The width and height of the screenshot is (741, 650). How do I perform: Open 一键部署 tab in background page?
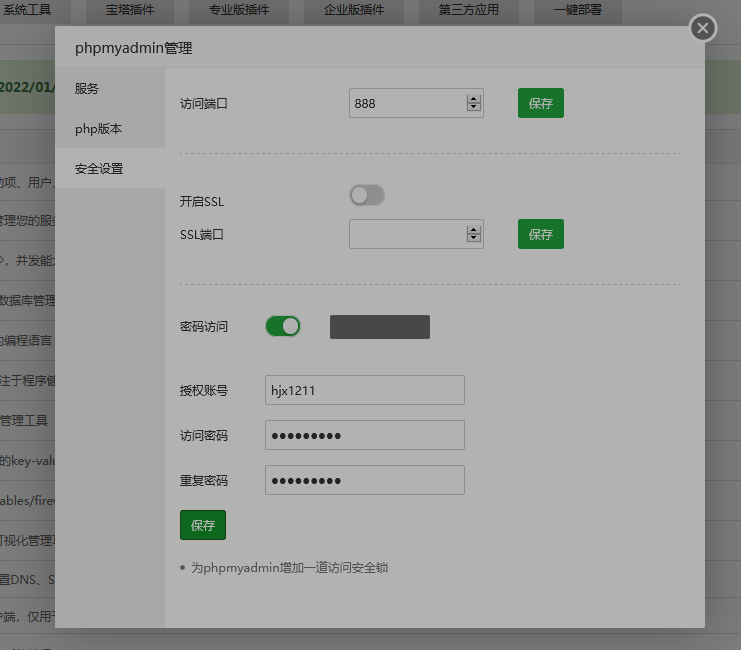point(577,10)
